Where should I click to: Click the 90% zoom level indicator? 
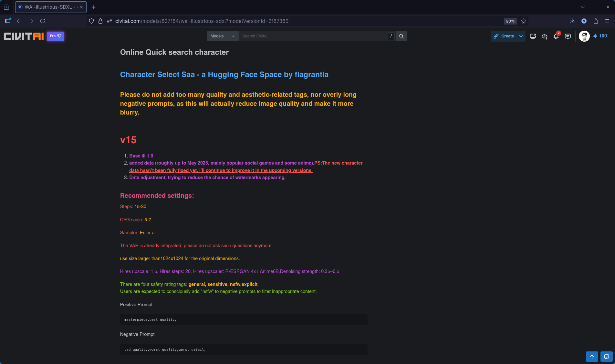pos(510,21)
